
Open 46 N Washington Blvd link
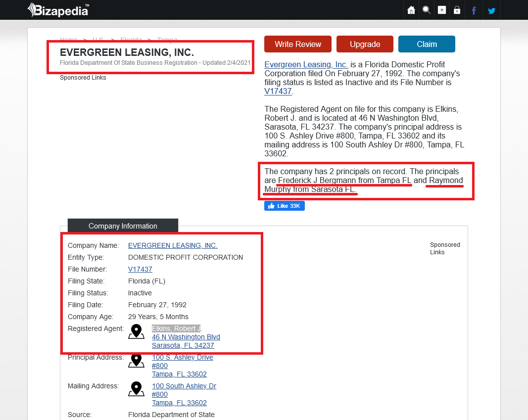coord(186,337)
